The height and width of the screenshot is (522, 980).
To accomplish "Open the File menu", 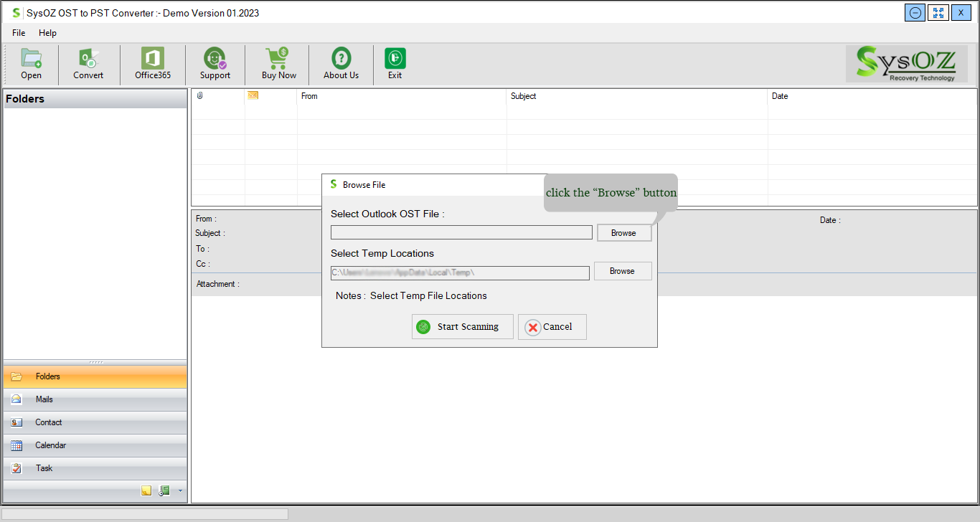I will click(x=19, y=33).
